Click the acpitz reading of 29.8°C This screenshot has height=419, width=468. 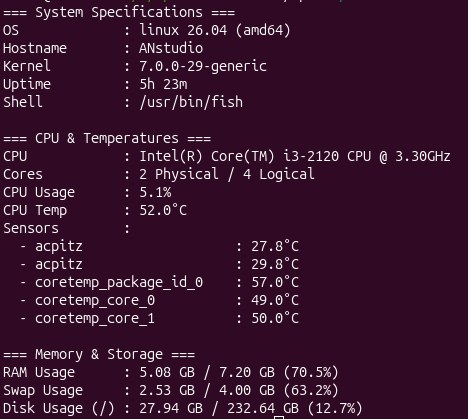pyautogui.click(x=275, y=264)
